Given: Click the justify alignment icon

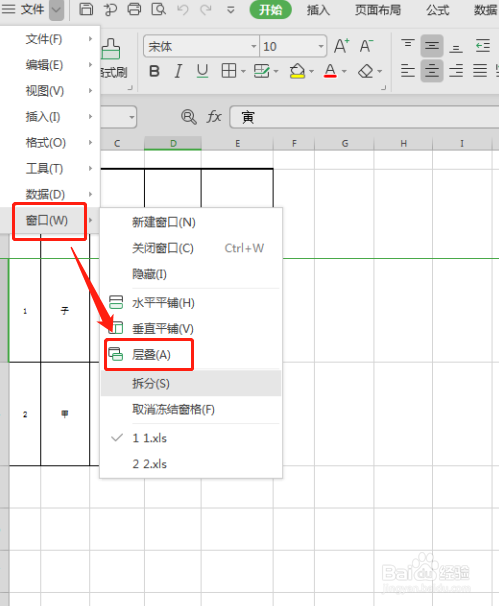Looking at the screenshot, I should [480, 71].
